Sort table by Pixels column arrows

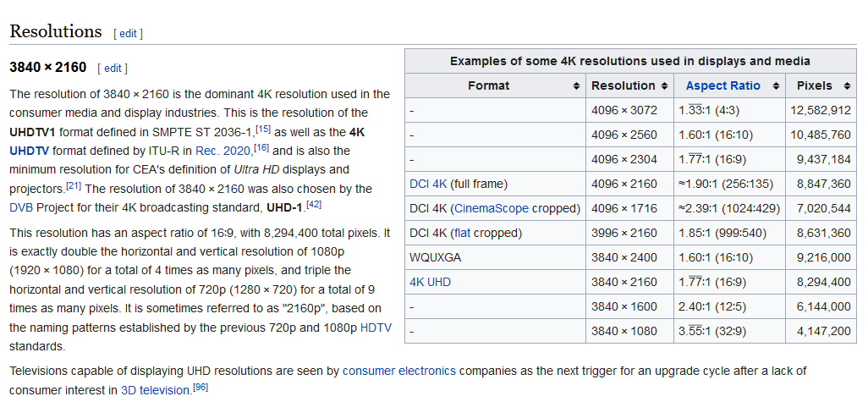click(x=847, y=86)
